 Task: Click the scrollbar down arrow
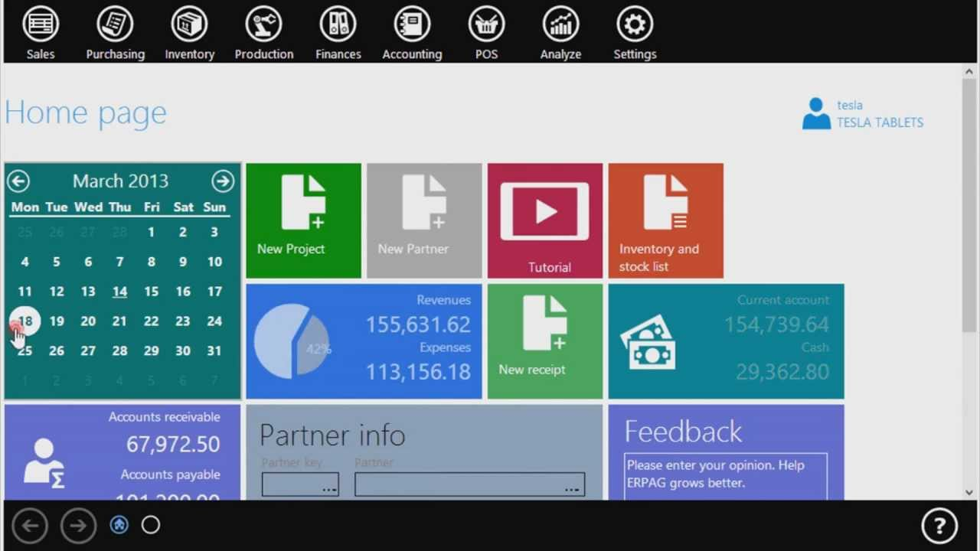click(969, 492)
